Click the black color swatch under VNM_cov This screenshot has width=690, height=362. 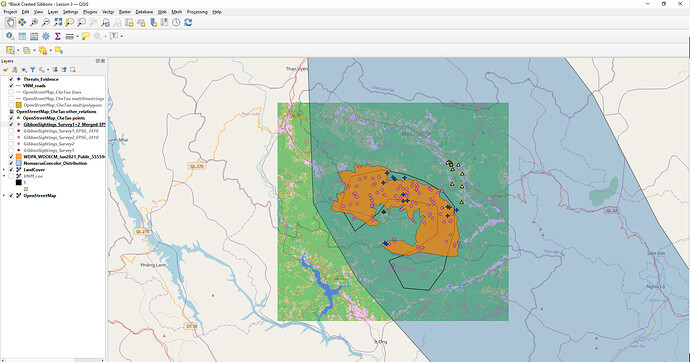click(18, 183)
